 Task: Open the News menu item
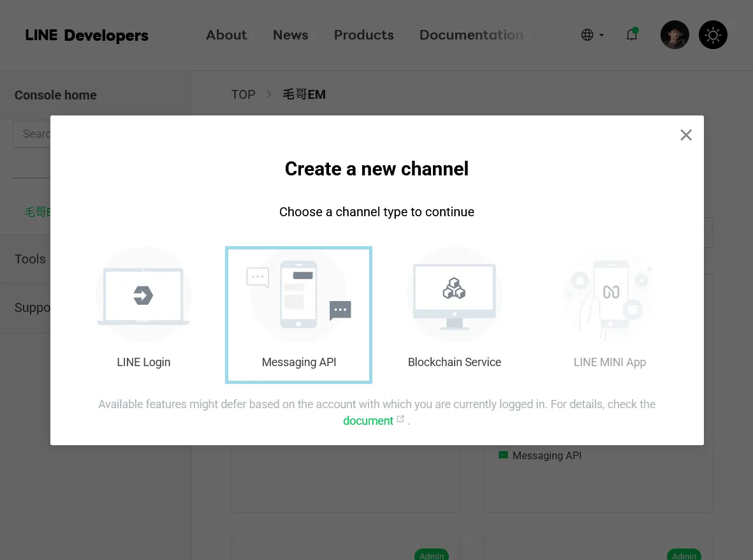tap(291, 35)
